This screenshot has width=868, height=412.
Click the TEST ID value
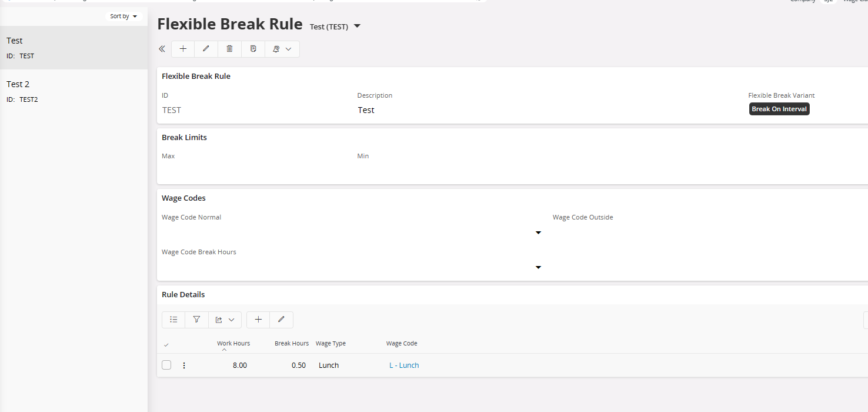172,110
